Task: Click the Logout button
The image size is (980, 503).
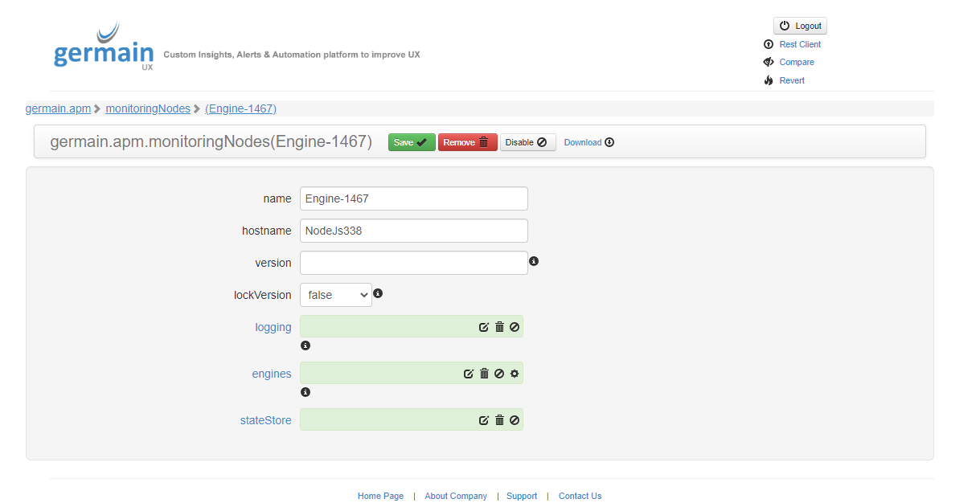Action: pos(800,26)
